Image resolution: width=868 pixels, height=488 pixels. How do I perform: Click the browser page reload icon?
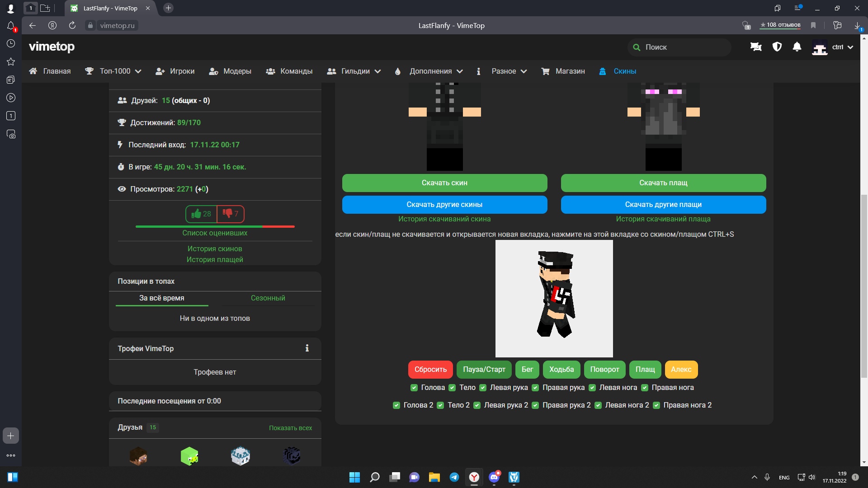72,26
